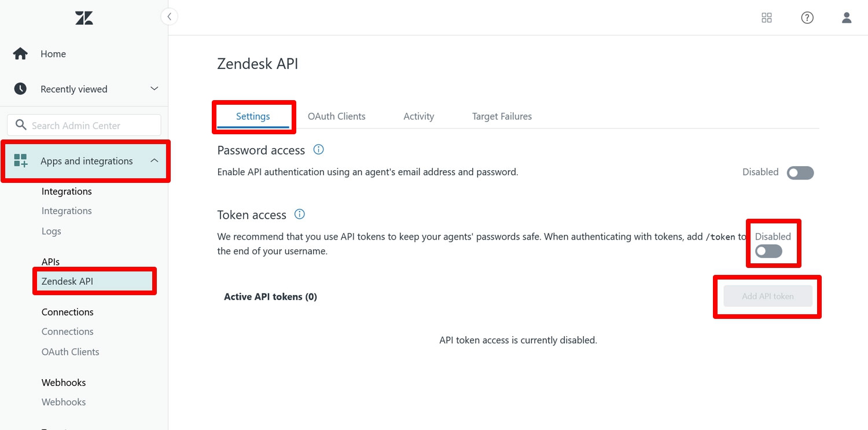Open Webhooks in the sidebar
This screenshot has height=430, width=868.
pyautogui.click(x=64, y=402)
